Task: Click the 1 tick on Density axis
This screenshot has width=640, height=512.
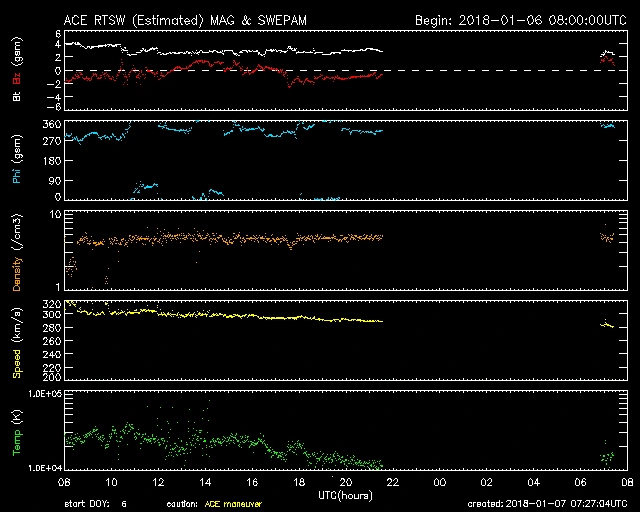Action: pyautogui.click(x=58, y=287)
